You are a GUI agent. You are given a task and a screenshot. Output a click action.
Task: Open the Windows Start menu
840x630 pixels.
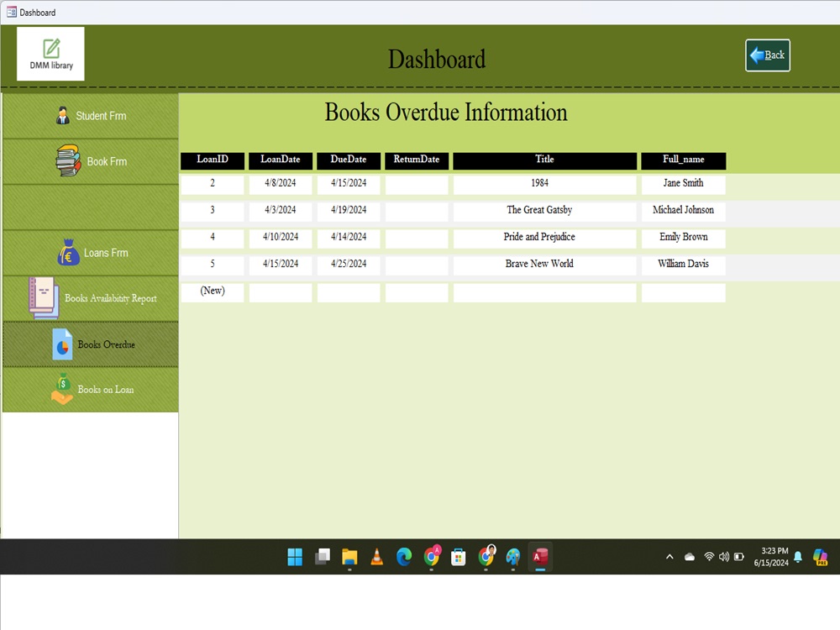295,557
